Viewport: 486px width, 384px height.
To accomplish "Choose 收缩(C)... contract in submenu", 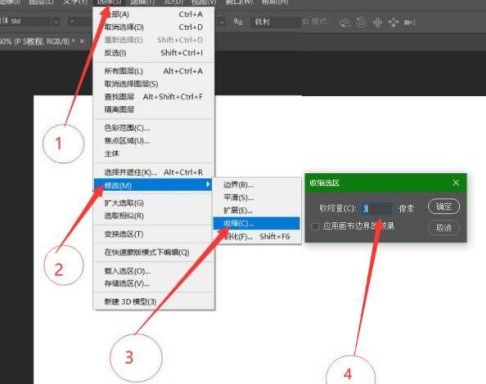I will [257, 223].
